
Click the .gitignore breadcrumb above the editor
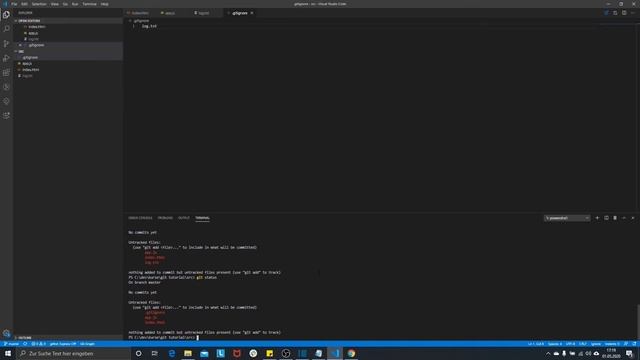pyautogui.click(x=141, y=21)
